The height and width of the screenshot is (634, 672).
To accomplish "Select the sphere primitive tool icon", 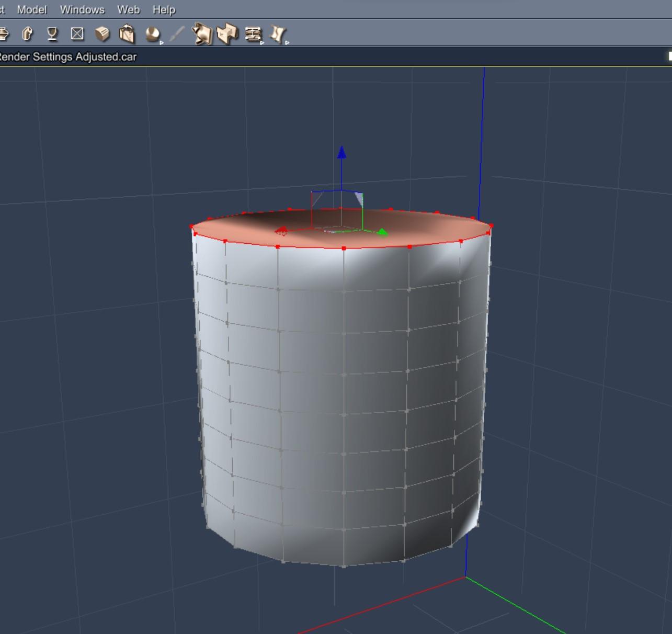I will coord(152,34).
